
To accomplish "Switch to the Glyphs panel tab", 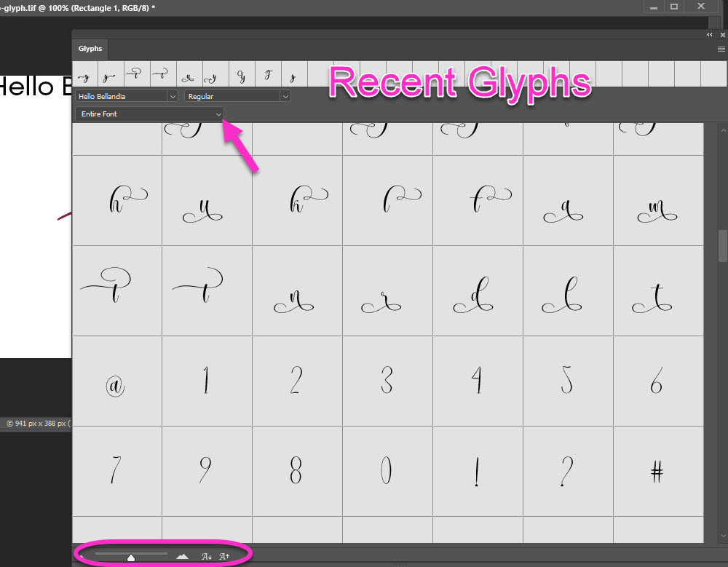I will [90, 49].
